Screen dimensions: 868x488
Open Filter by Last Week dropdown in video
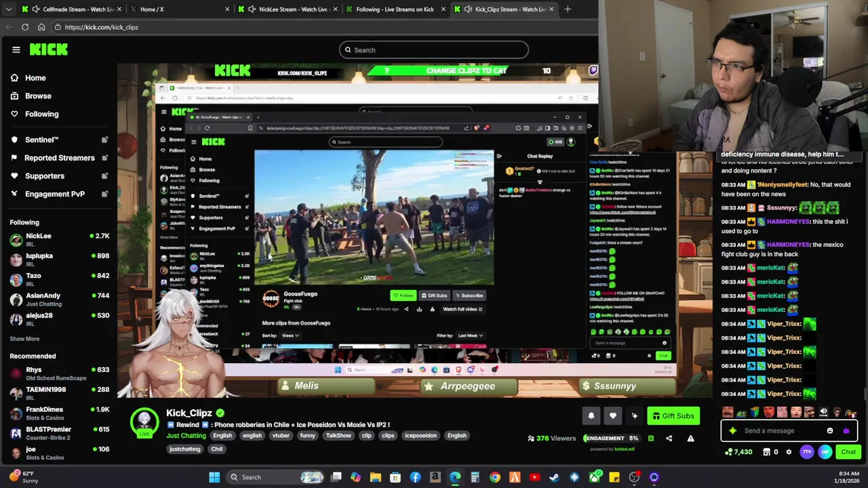[470, 335]
